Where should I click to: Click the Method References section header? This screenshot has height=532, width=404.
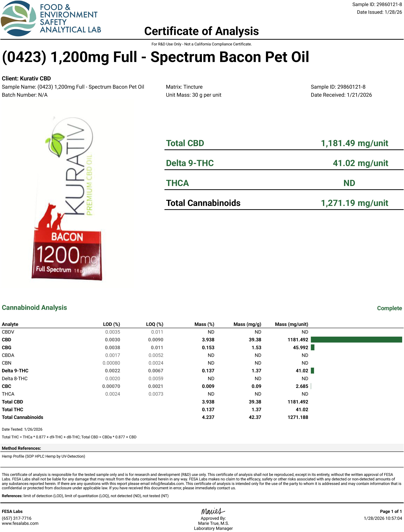pyautogui.click(x=21, y=448)
